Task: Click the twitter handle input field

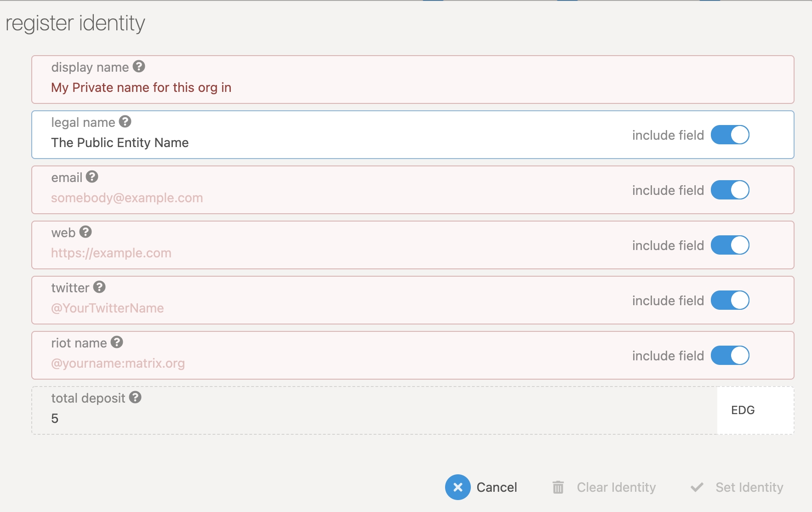Action: 322,308
